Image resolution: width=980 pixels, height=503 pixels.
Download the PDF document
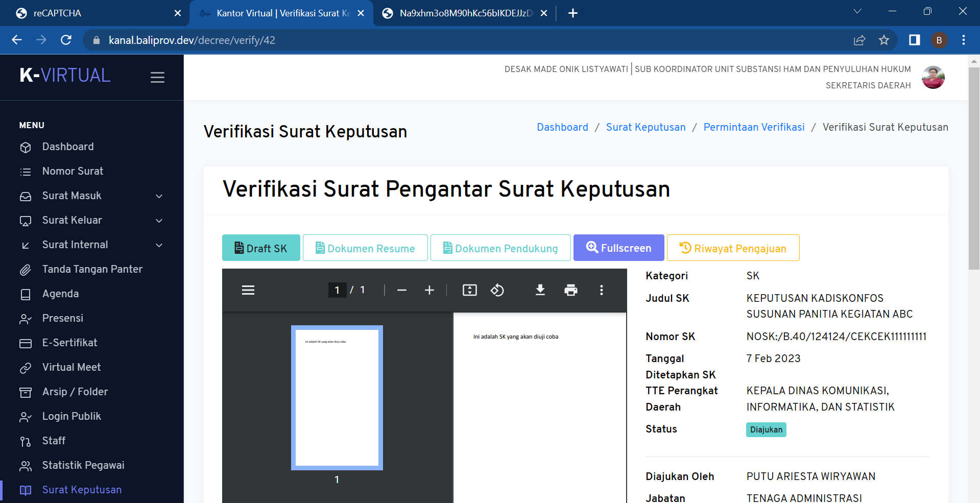pyautogui.click(x=540, y=290)
